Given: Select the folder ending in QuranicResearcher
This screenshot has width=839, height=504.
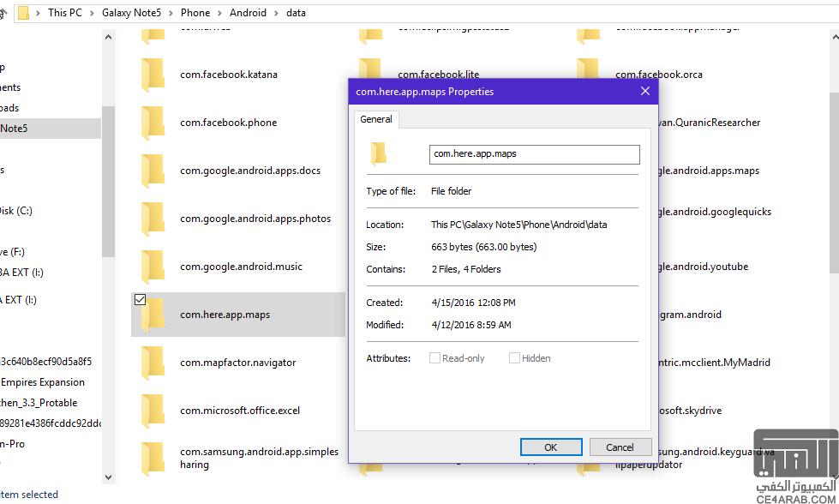Looking at the screenshot, I should (x=709, y=123).
